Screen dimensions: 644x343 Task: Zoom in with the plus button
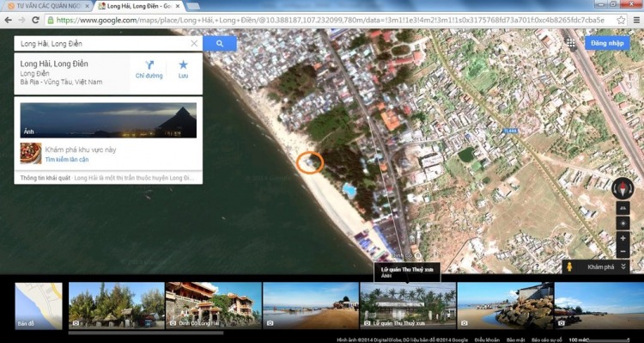click(x=623, y=238)
